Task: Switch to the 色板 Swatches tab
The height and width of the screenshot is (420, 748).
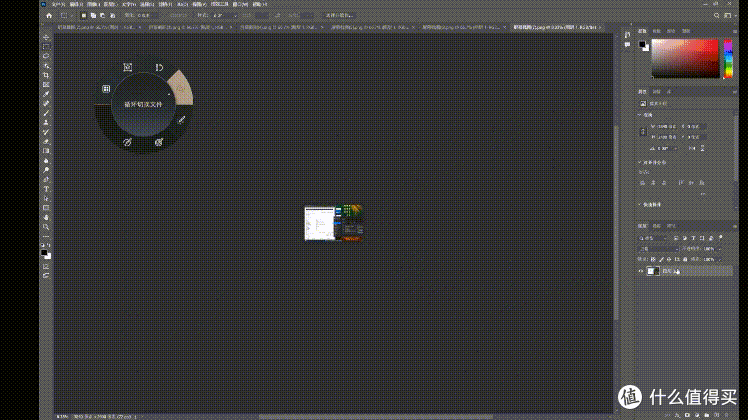Action: click(656, 31)
